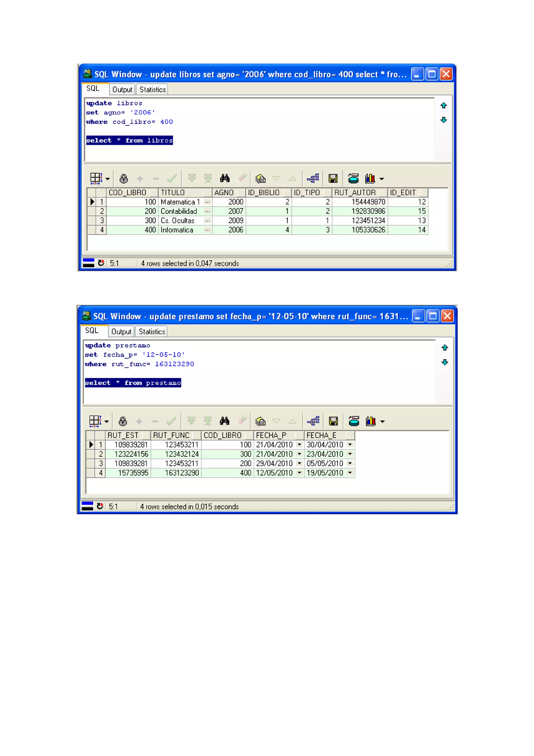Click refresh status icon in prestamo status bar
Viewport: 534px width, 756px height.
coord(100,506)
